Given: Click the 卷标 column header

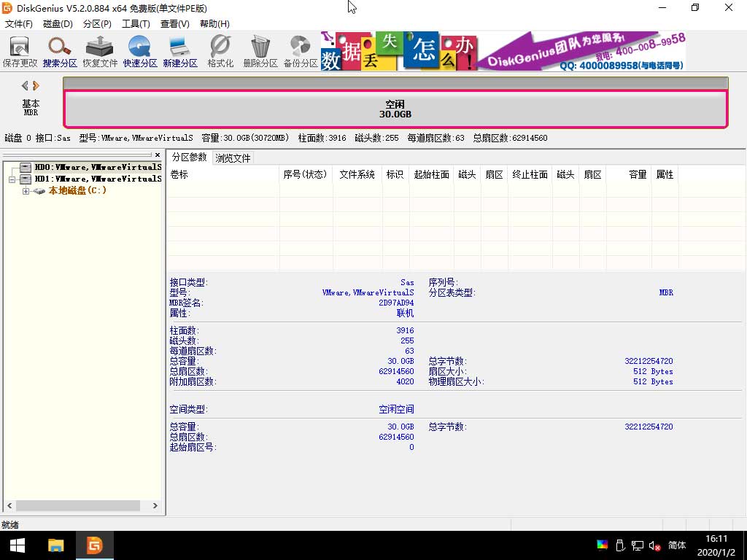Looking at the screenshot, I should 223,175.
